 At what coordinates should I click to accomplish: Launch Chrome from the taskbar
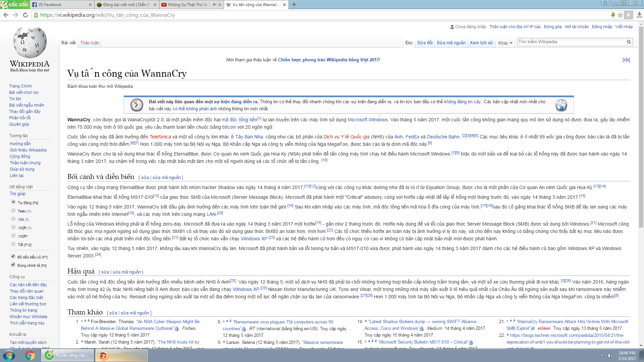[30, 355]
